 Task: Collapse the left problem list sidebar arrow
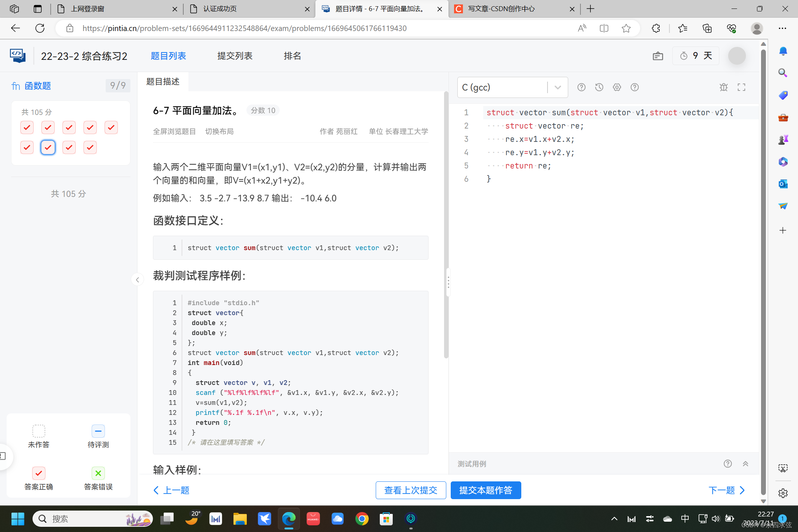pyautogui.click(x=137, y=280)
